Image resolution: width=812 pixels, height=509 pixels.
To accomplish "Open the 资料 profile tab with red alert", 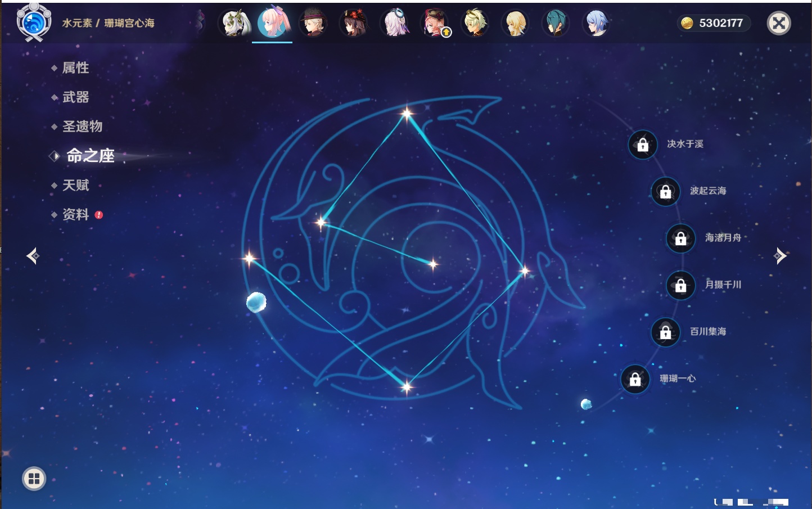I will point(75,215).
